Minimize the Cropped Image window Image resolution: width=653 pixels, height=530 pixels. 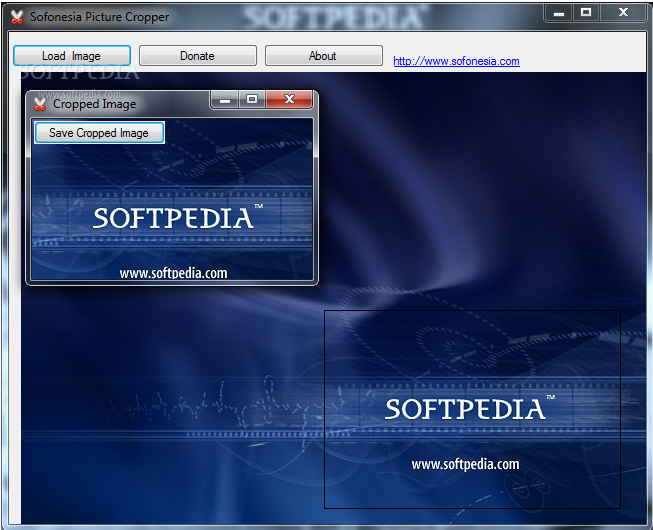[x=225, y=100]
